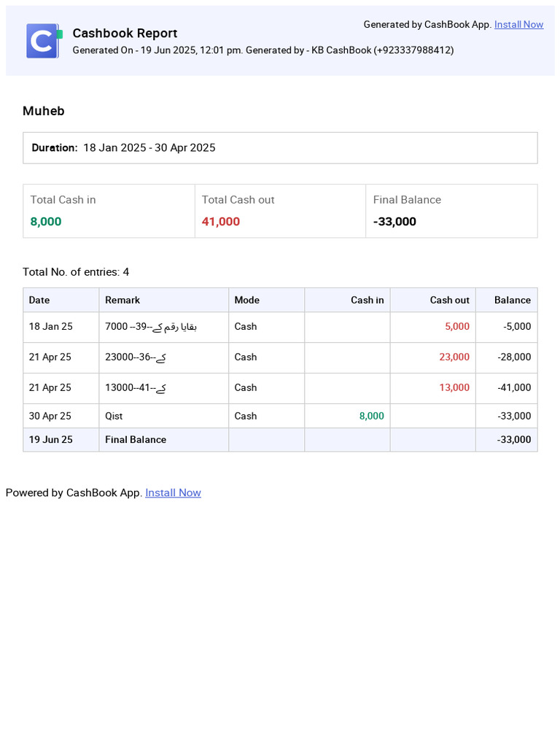The width and height of the screenshot is (560, 747).
Task: Click the Final Balance summary value -33,000
Action: tap(394, 222)
